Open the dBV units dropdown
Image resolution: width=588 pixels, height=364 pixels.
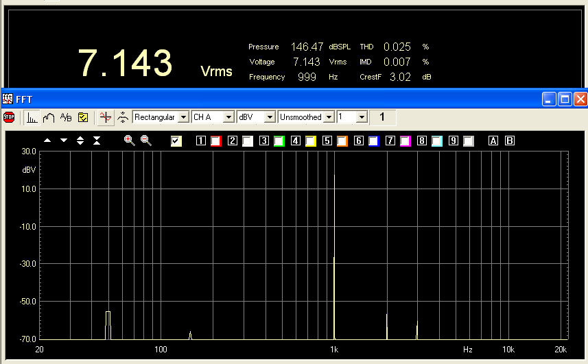tap(270, 117)
